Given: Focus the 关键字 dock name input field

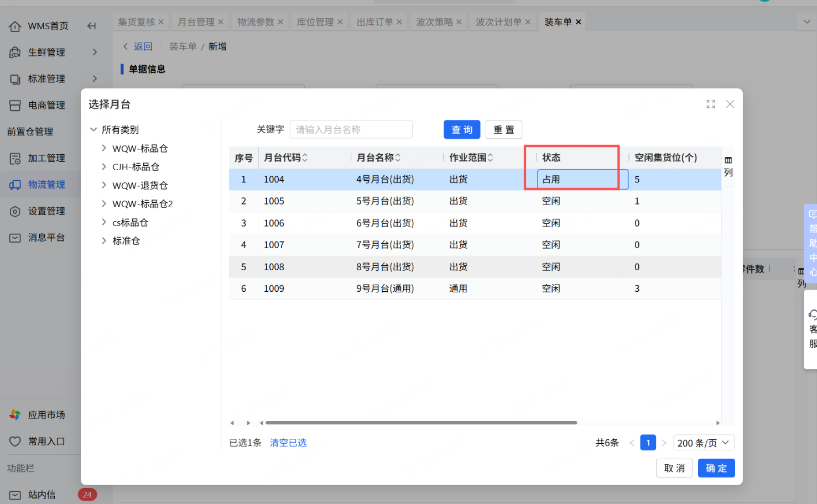Looking at the screenshot, I should 351,130.
